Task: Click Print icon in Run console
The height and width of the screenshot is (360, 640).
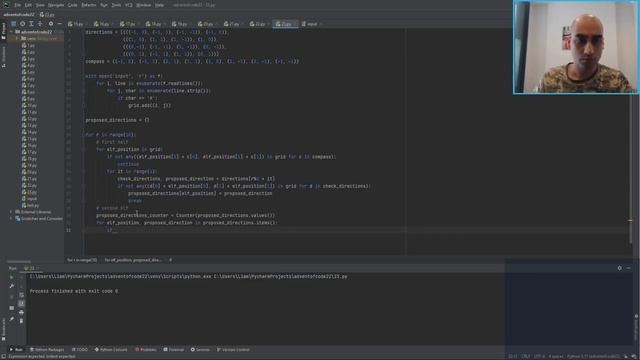Action: point(21,313)
